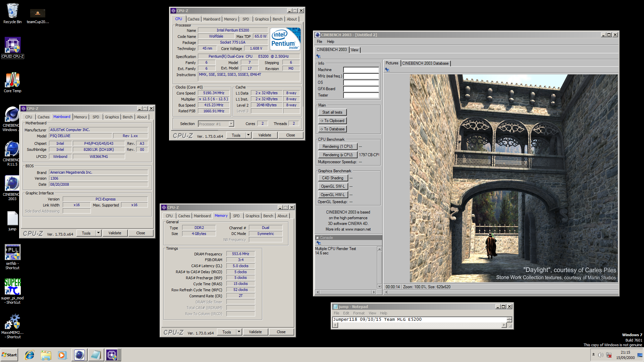
Task: Run OpenGL HW-L benchmark
Action: pos(333,195)
